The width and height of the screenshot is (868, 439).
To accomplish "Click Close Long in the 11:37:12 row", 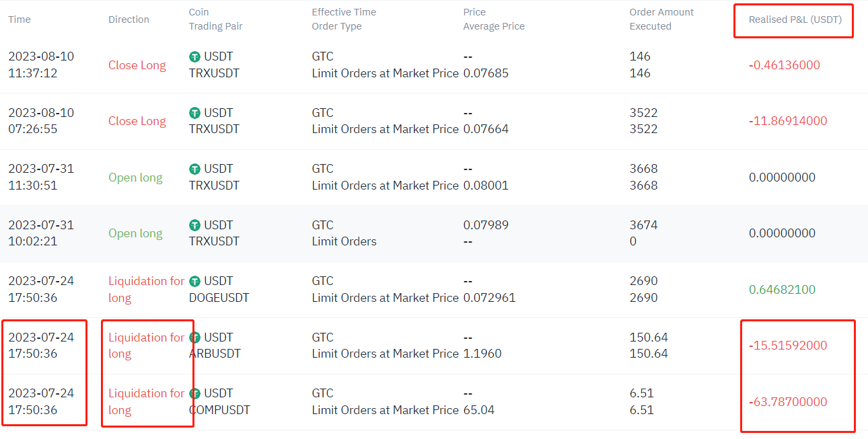I will (137, 65).
